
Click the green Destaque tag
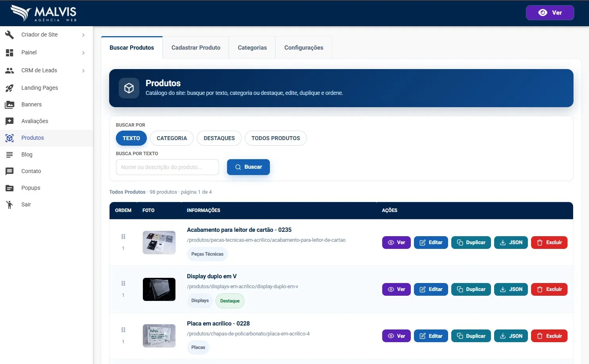click(x=230, y=301)
